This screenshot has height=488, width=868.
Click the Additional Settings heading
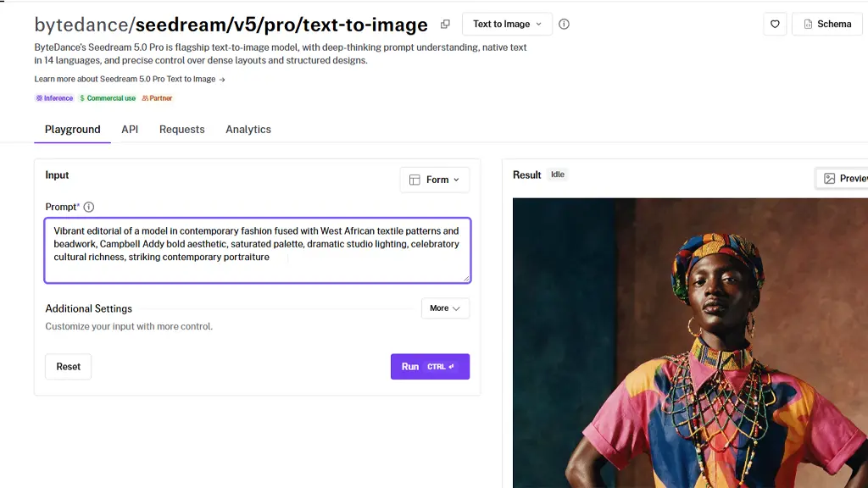[88, 308]
